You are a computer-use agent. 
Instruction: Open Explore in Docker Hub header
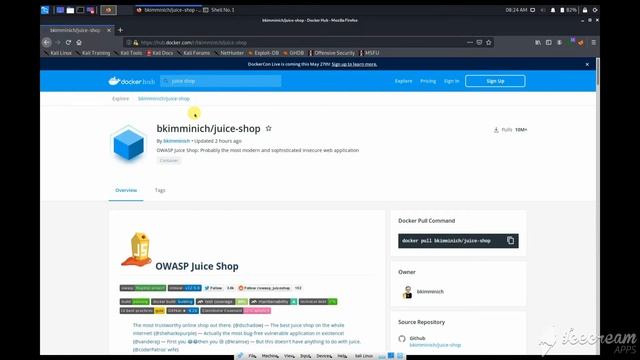[x=403, y=81]
